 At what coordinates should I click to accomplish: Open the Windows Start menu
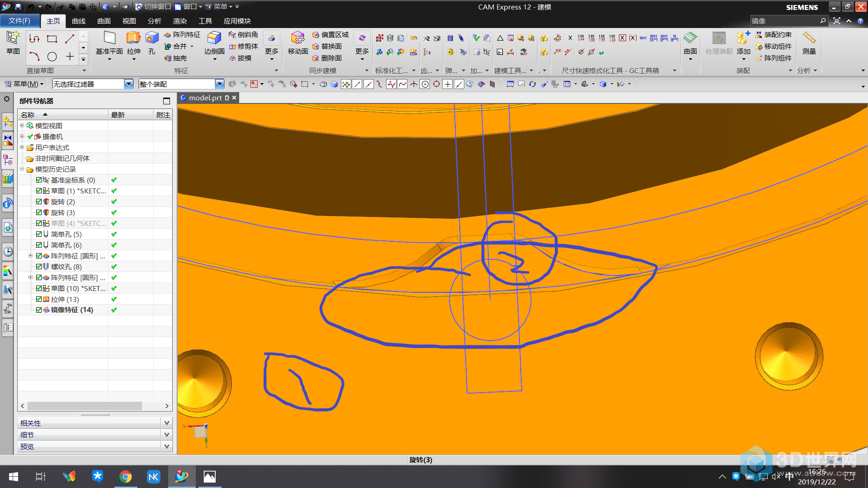coord(14,477)
